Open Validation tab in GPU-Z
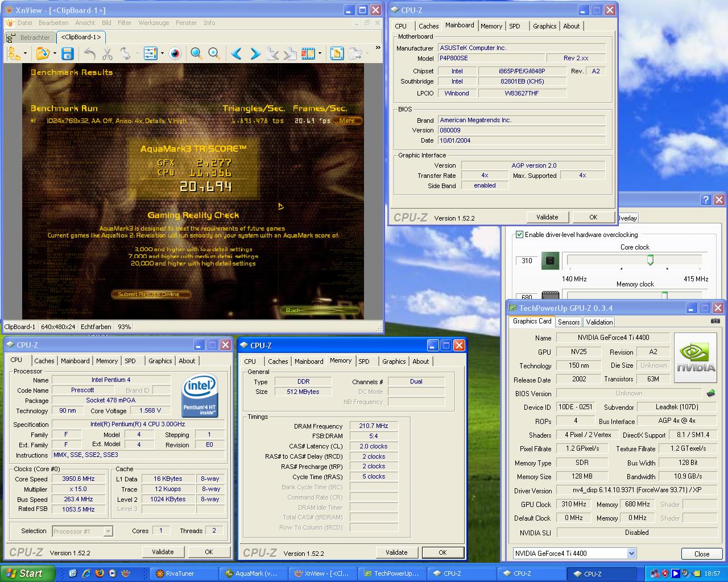 pyautogui.click(x=599, y=322)
